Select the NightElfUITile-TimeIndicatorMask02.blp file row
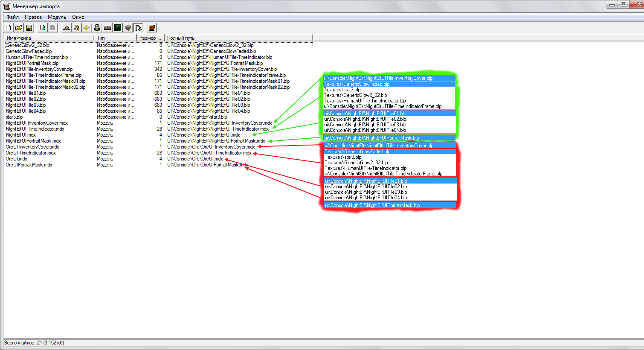 coord(159,87)
